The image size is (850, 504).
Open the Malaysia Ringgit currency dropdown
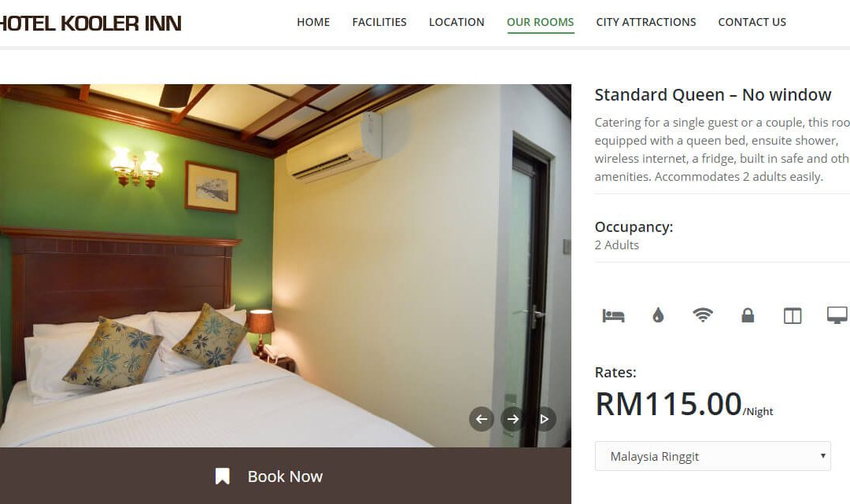click(x=713, y=456)
